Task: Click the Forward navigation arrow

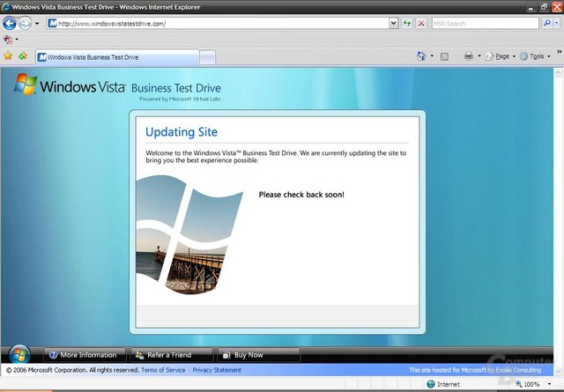Action: (x=25, y=24)
